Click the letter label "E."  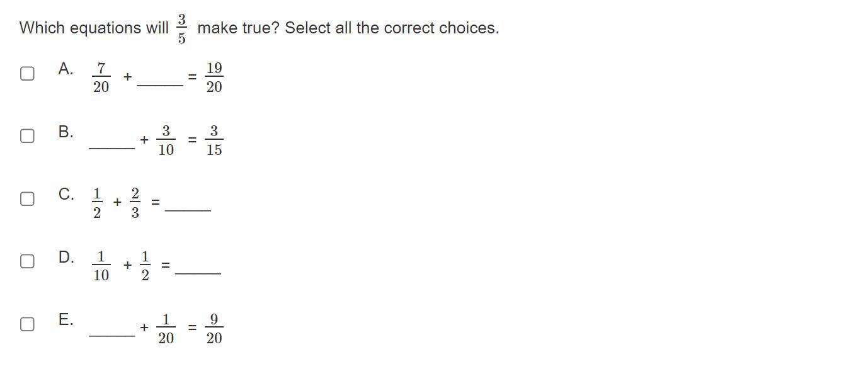pos(66,320)
